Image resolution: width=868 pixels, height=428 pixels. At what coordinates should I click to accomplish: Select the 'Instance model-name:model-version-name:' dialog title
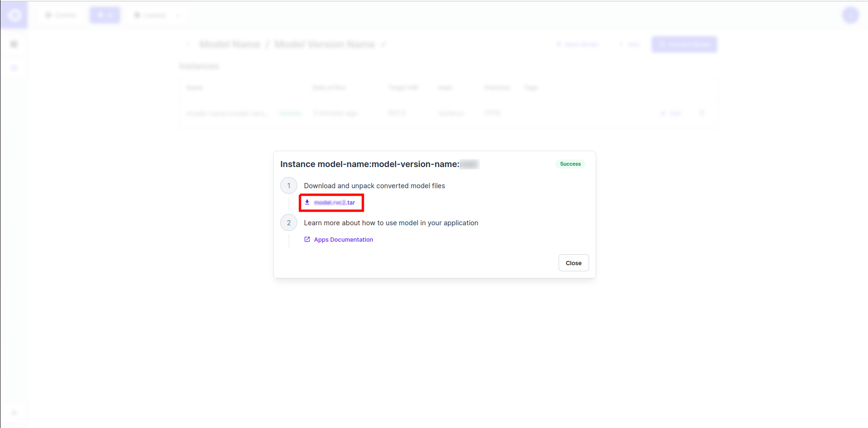click(370, 164)
